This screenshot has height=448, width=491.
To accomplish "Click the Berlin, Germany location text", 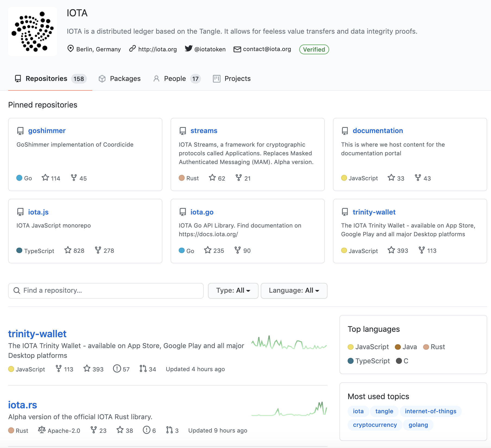I will 98,49.
